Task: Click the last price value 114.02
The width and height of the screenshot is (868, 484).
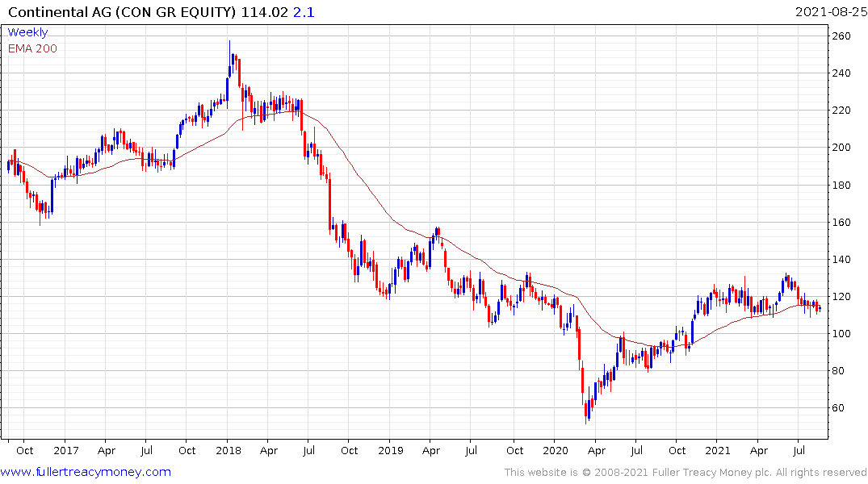Action: pos(265,12)
